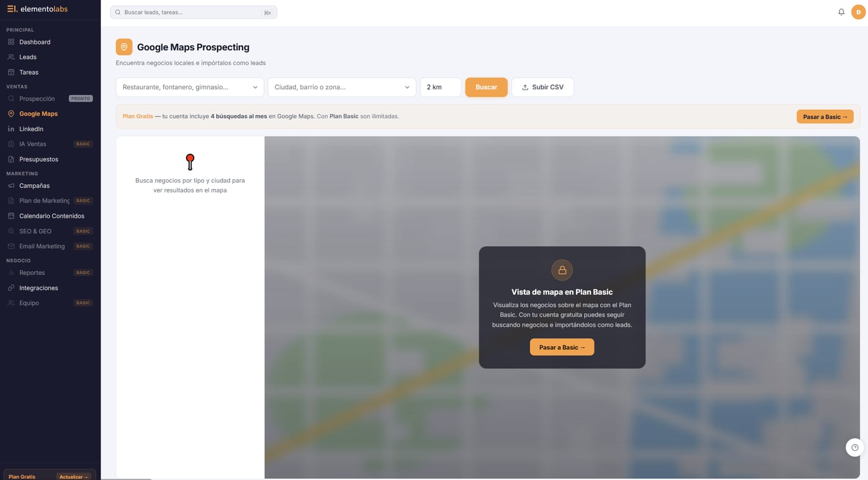Click Pasar a Basic on map overlay
This screenshot has width=868, height=480.
tap(562, 347)
